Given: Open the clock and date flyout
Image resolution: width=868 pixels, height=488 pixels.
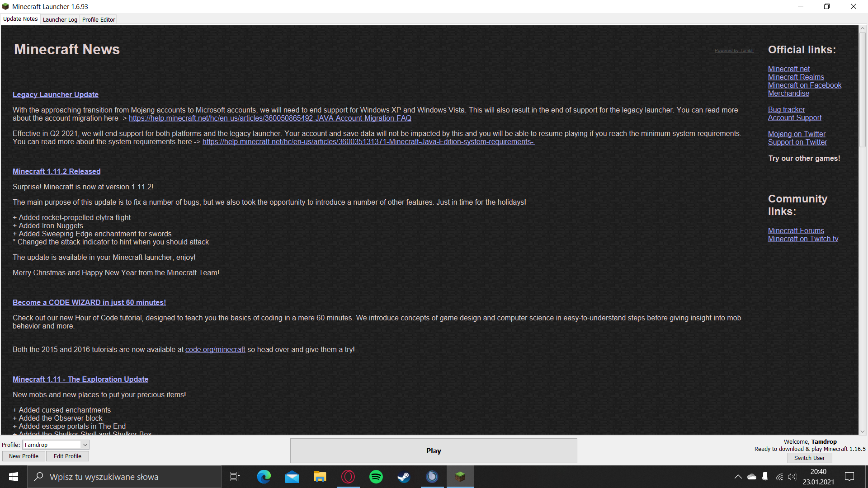Looking at the screenshot, I should 818,477.
